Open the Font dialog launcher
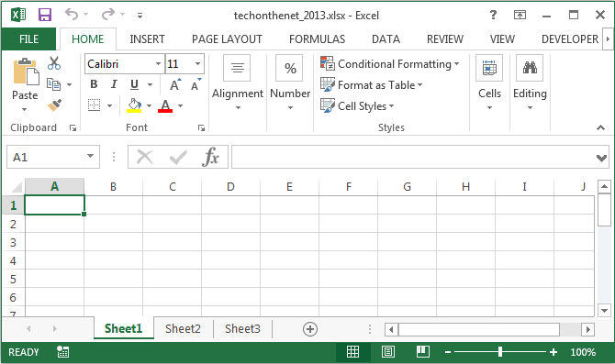 point(202,127)
